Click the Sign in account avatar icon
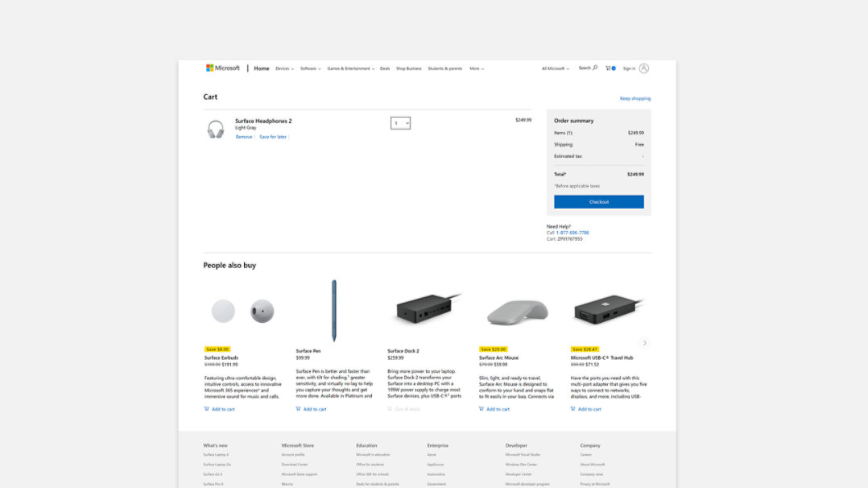Viewport: 868px width, 488px height. (643, 68)
